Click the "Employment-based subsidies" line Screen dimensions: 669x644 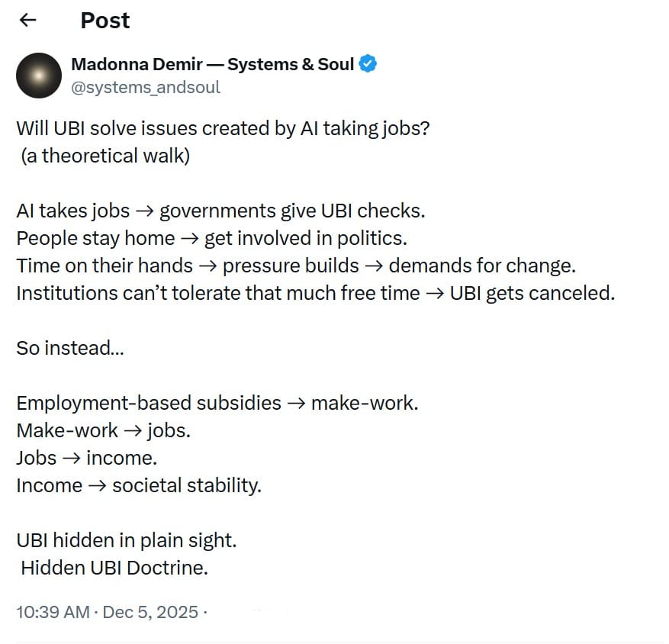(x=217, y=403)
